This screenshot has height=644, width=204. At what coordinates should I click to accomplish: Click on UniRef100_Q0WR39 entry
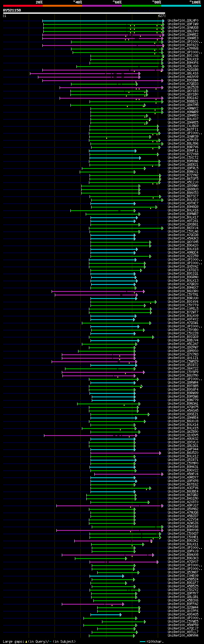point(183,137)
